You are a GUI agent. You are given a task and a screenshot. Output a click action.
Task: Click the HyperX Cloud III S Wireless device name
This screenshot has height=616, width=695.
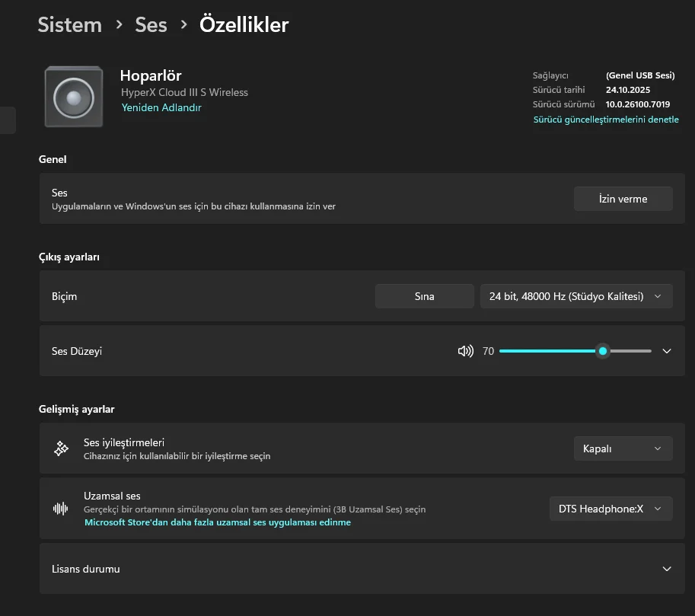(x=184, y=92)
